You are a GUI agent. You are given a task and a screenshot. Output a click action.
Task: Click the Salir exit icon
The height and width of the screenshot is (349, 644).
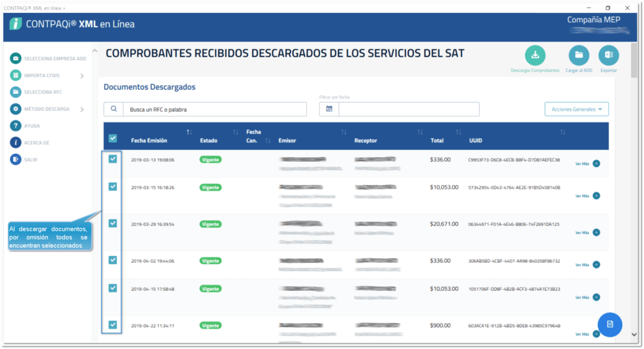(x=16, y=159)
